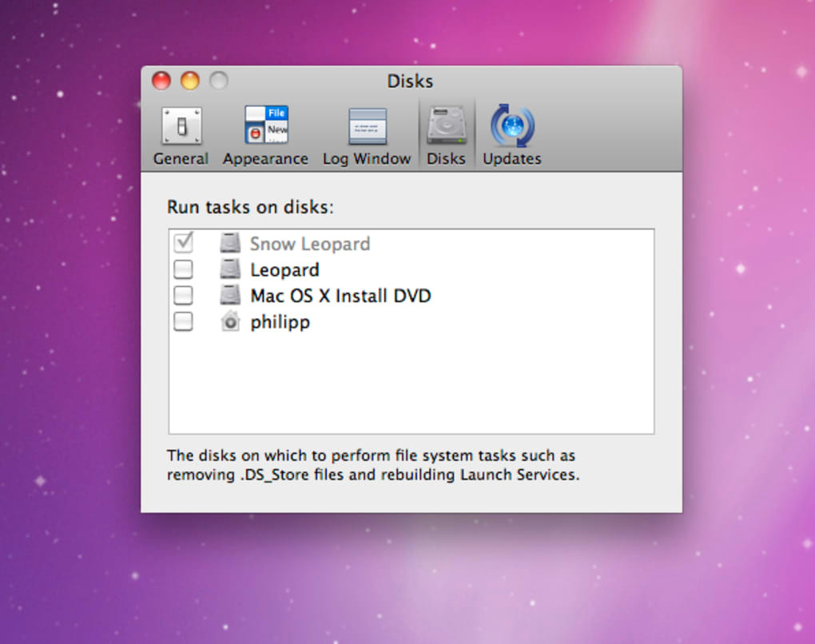815x644 pixels.
Task: Select the Snow Leopard row text
Action: tap(310, 244)
